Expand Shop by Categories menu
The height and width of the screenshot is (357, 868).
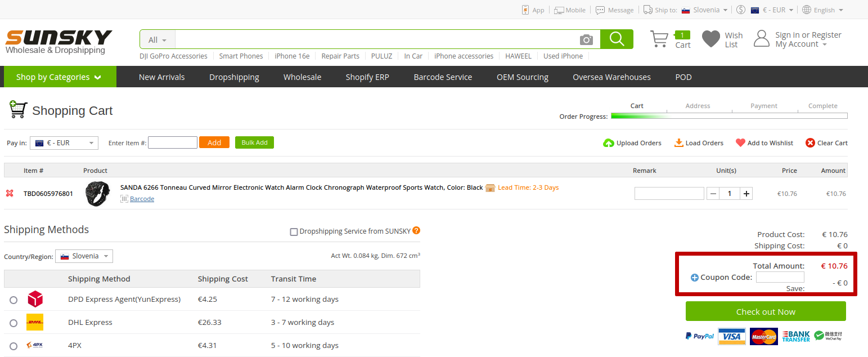[60, 77]
